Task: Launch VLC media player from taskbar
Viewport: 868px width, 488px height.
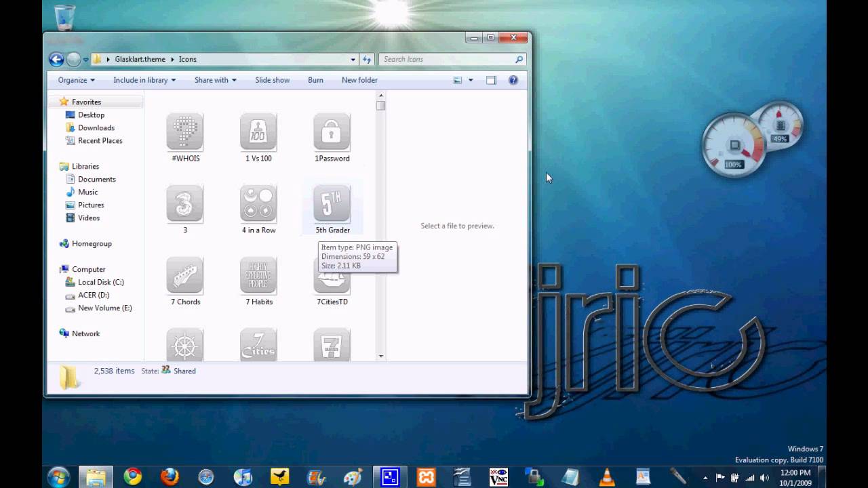Action: 608,476
